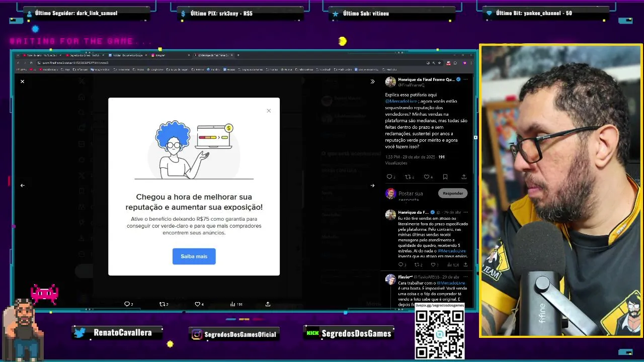The height and width of the screenshot is (362, 644).
Task: Go to the next image in viewer
Action: tap(372, 186)
